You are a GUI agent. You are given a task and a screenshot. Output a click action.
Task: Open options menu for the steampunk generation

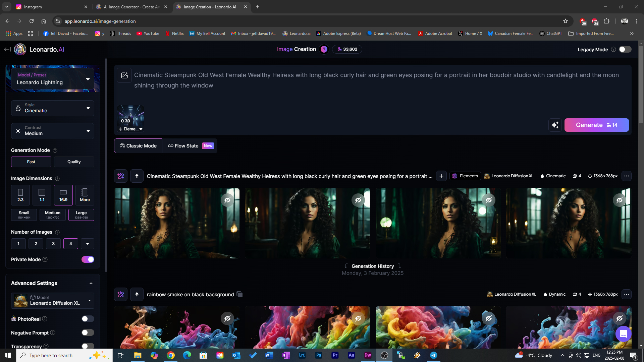626,176
